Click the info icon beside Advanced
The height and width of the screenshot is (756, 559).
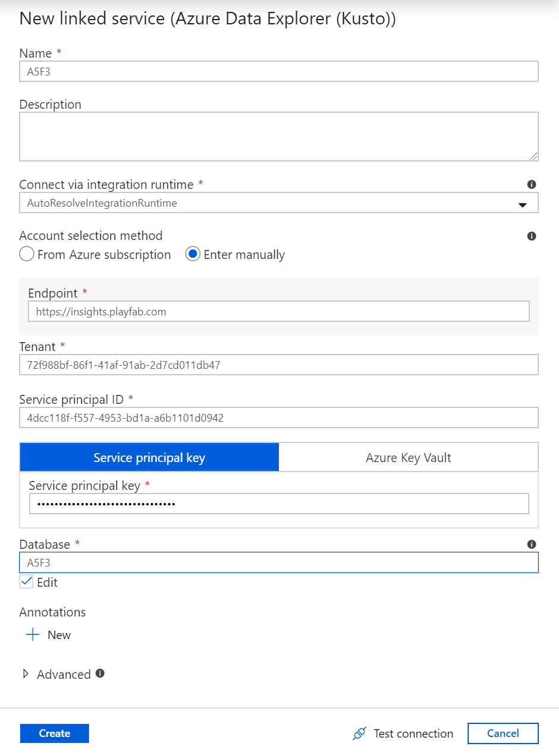point(100,673)
